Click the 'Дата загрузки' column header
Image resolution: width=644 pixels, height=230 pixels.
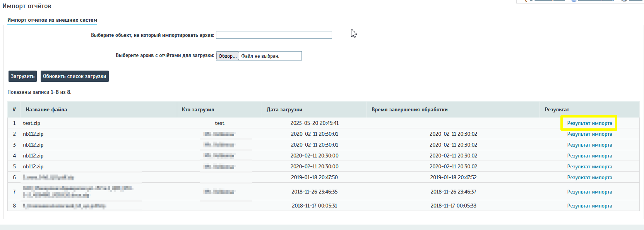point(284,110)
